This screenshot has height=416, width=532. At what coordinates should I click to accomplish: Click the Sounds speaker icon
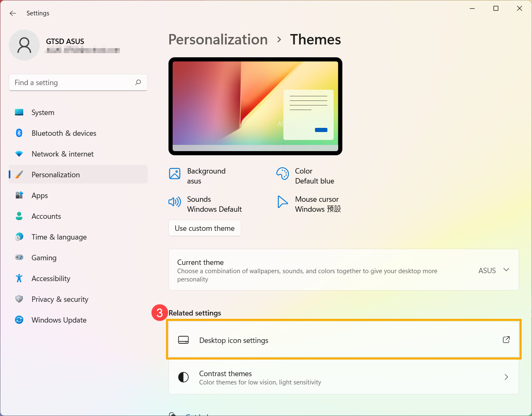pos(175,202)
